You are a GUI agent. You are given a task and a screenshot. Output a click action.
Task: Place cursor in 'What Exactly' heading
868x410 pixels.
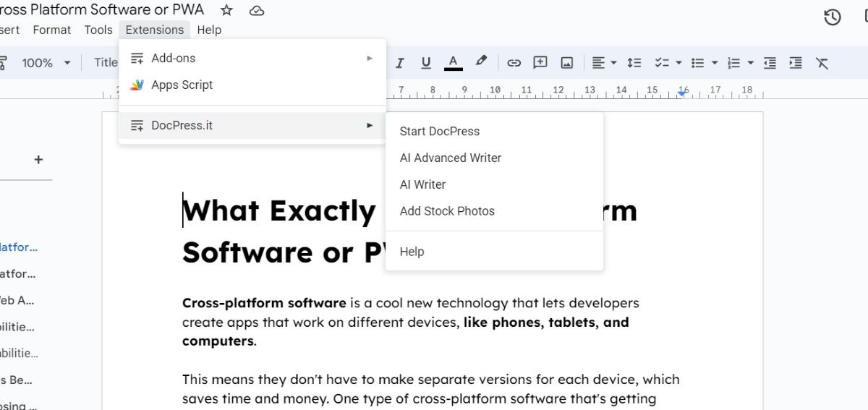[278, 210]
